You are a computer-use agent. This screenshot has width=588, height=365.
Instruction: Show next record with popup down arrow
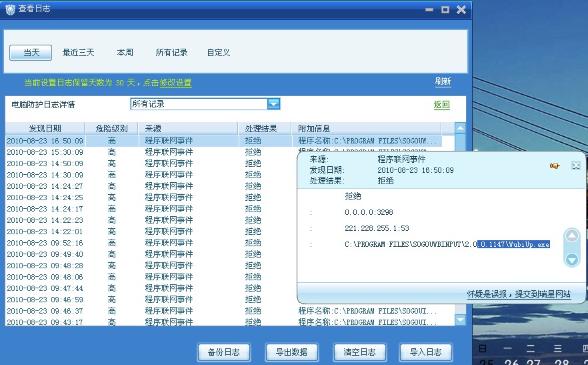[x=571, y=260]
